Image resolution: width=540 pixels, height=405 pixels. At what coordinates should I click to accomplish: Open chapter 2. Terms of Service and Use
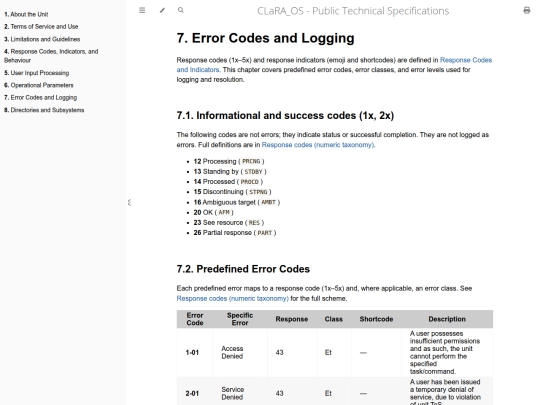(x=41, y=27)
